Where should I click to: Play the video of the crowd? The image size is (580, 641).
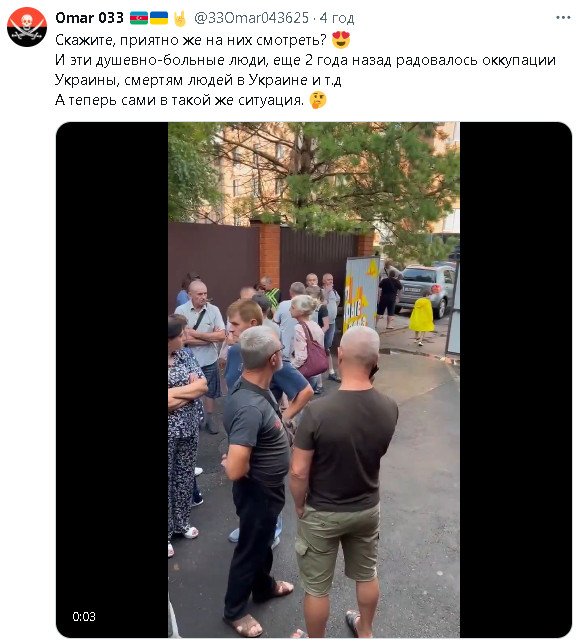click(314, 380)
